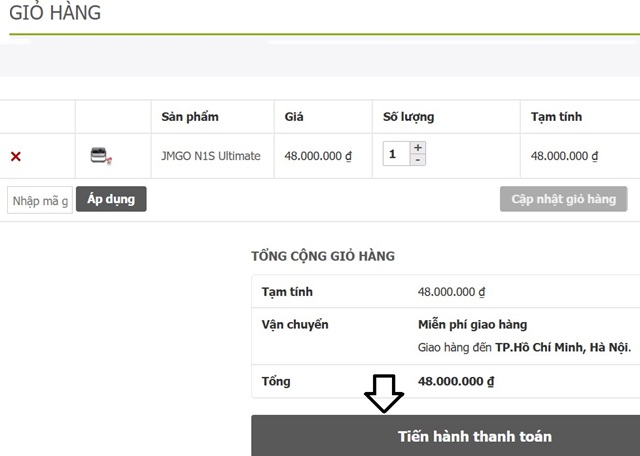Viewport: 640px width, 456px height.
Task: Click the Cập nhật giỏ hàng button
Action: [x=563, y=199]
